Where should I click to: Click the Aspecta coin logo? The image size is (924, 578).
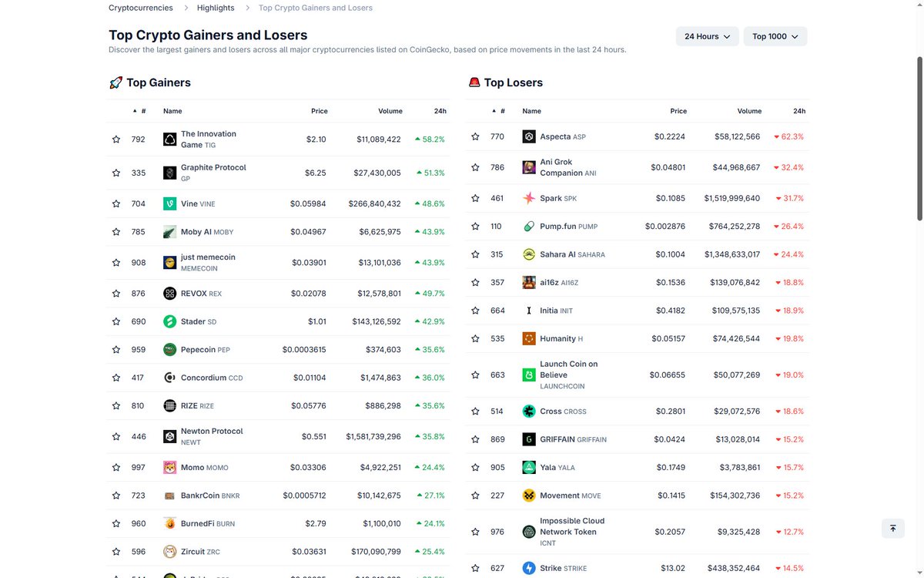click(529, 136)
